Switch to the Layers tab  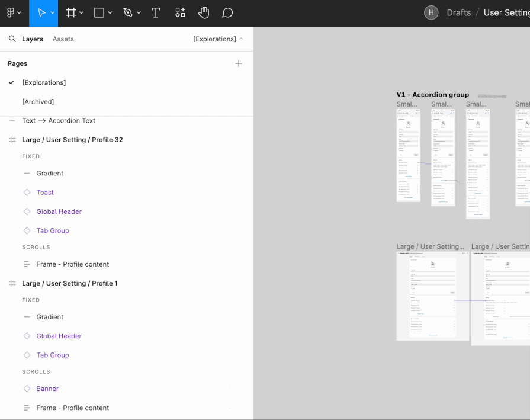(33, 39)
